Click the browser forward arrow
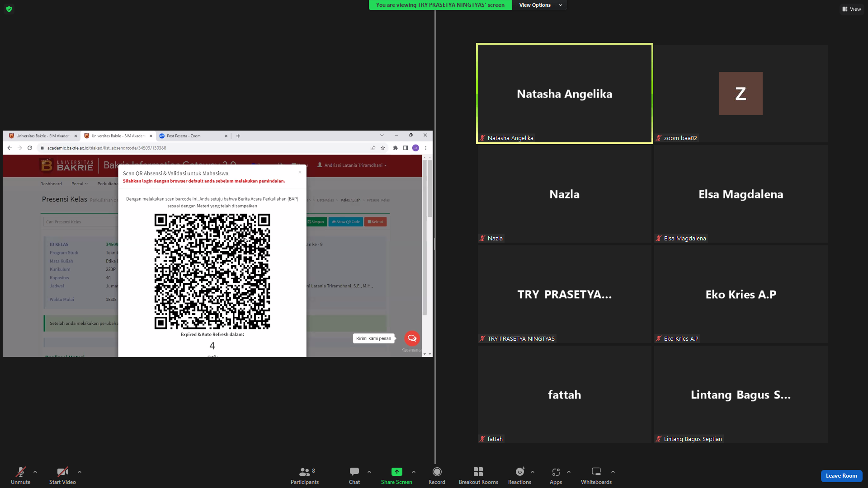Viewport: 868px width, 488px height. [19, 148]
